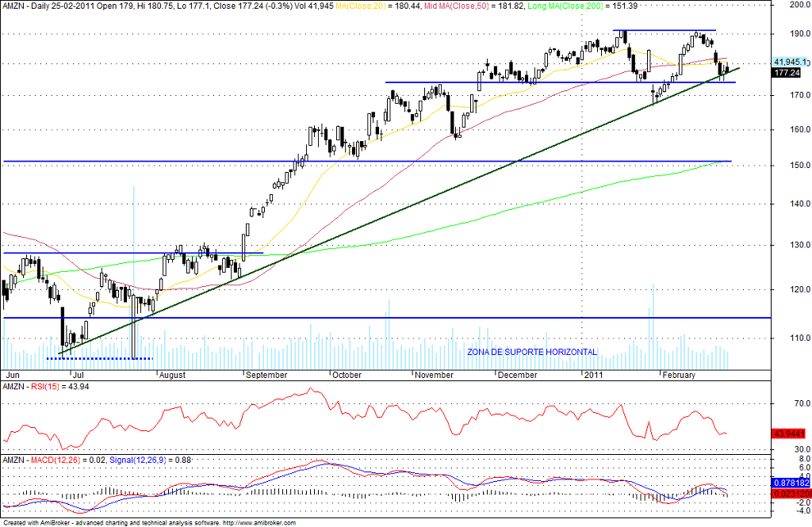The height and width of the screenshot is (527, 812).
Task: Click the Long MA(Close,200) = 151.39 legend
Action: coord(583,6)
